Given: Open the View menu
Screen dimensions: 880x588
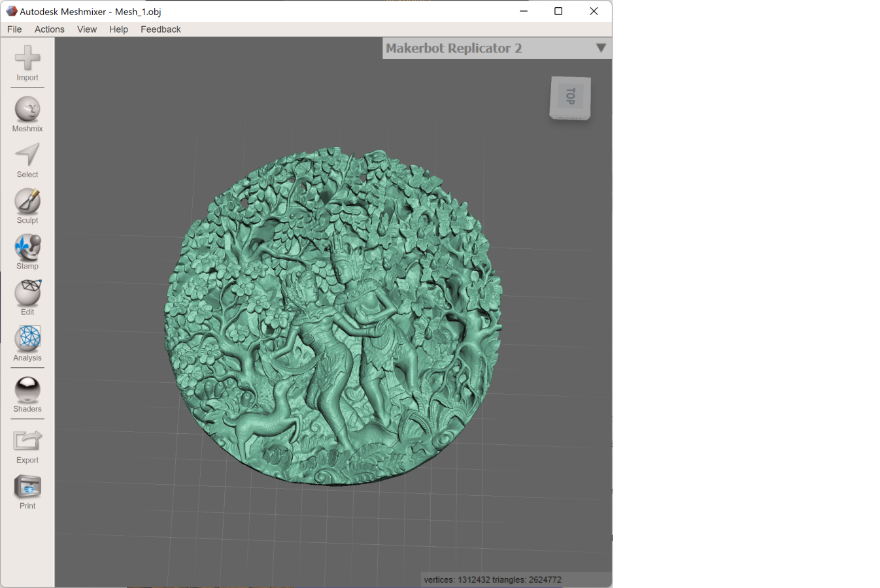Looking at the screenshot, I should tap(87, 29).
